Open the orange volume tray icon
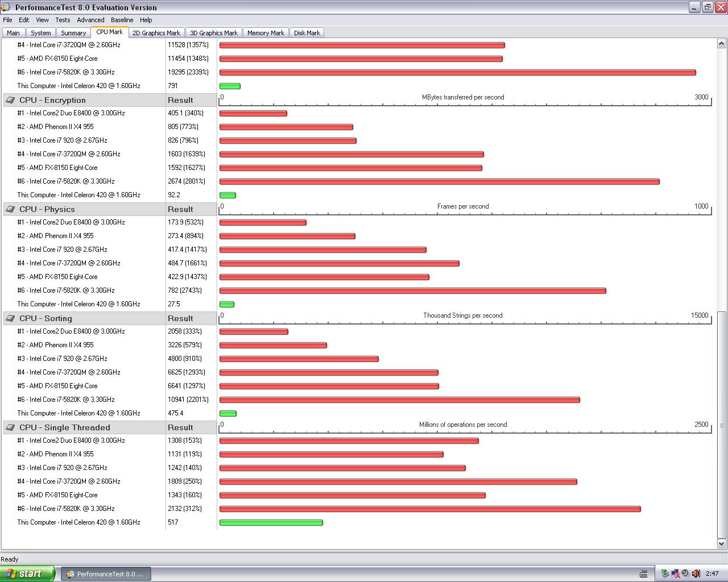Viewport: 728px width, 582px height. (x=696, y=573)
